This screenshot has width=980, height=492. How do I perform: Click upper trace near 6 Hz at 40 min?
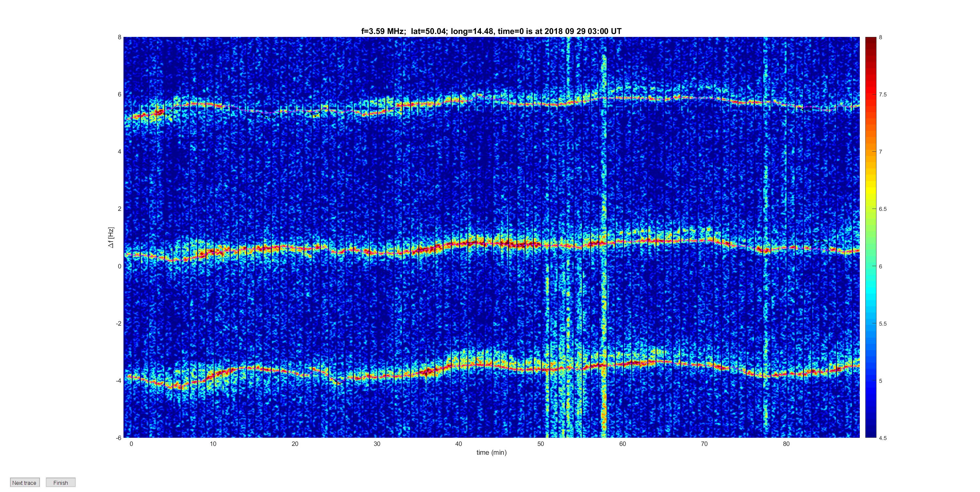[x=458, y=100]
